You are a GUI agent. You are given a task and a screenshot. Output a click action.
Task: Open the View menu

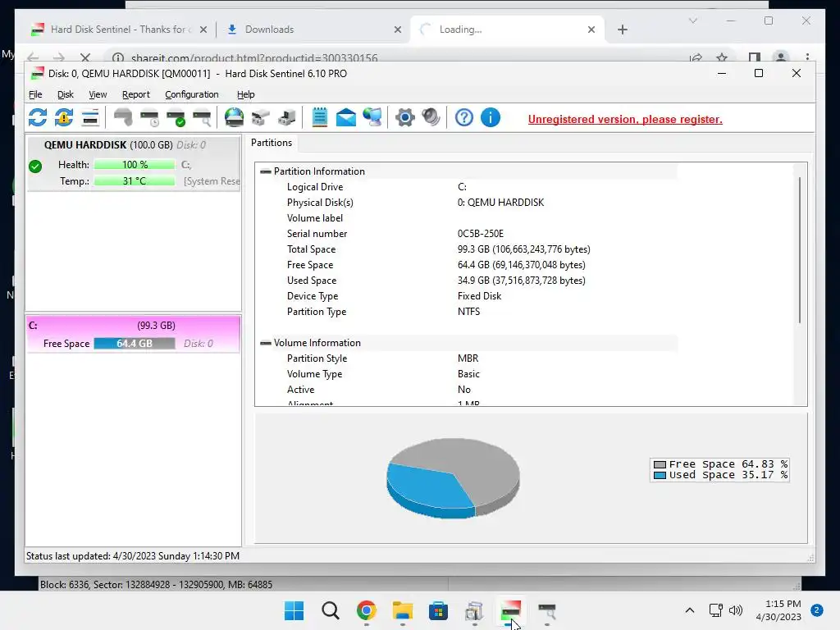pyautogui.click(x=98, y=94)
